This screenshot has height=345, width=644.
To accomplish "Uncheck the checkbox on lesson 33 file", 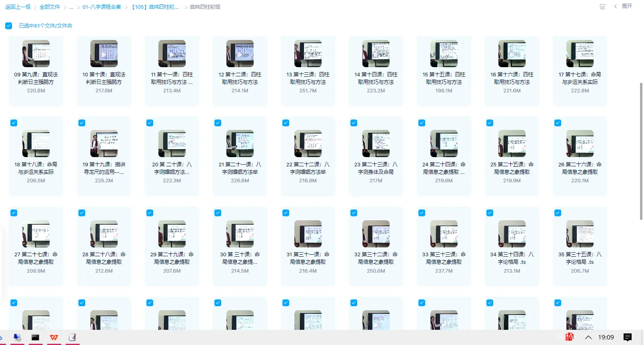I will [422, 213].
